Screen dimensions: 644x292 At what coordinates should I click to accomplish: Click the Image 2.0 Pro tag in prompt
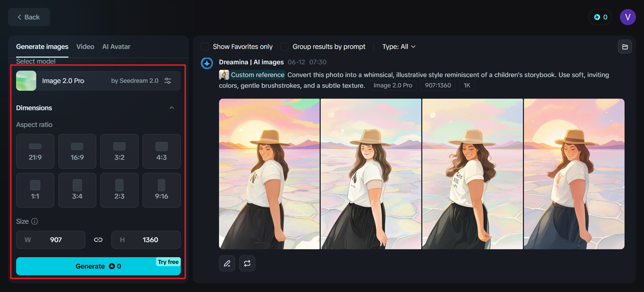393,85
